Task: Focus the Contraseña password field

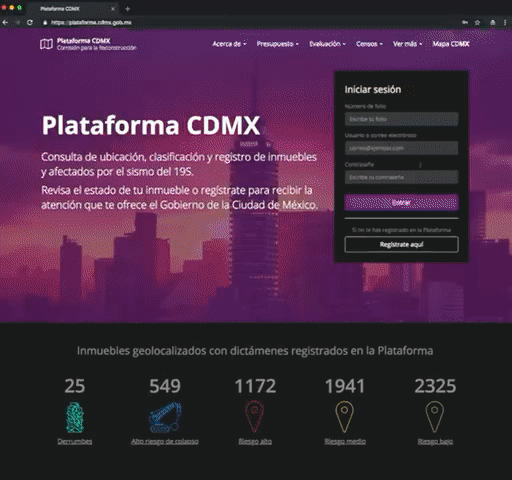Action: [x=401, y=177]
